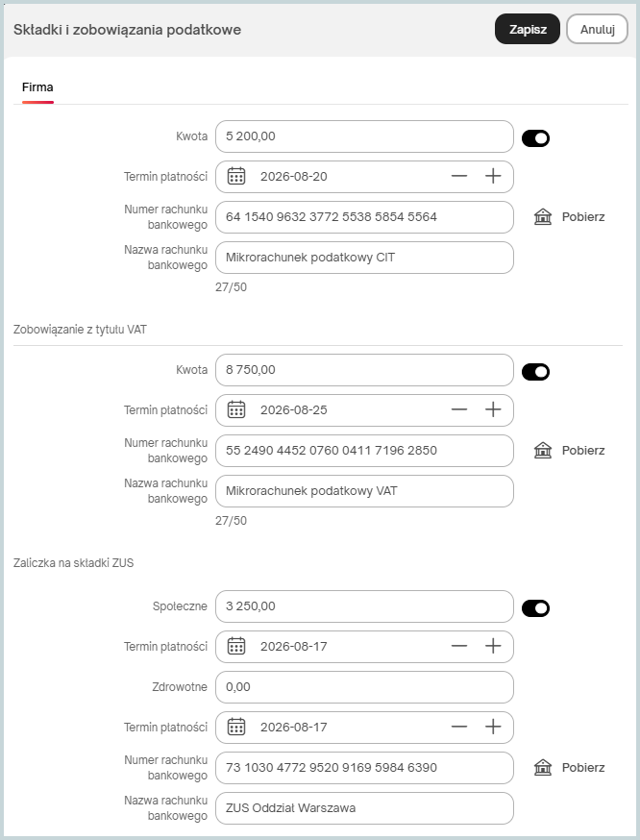Toggle off the switch next to 3 250,00

535,608
